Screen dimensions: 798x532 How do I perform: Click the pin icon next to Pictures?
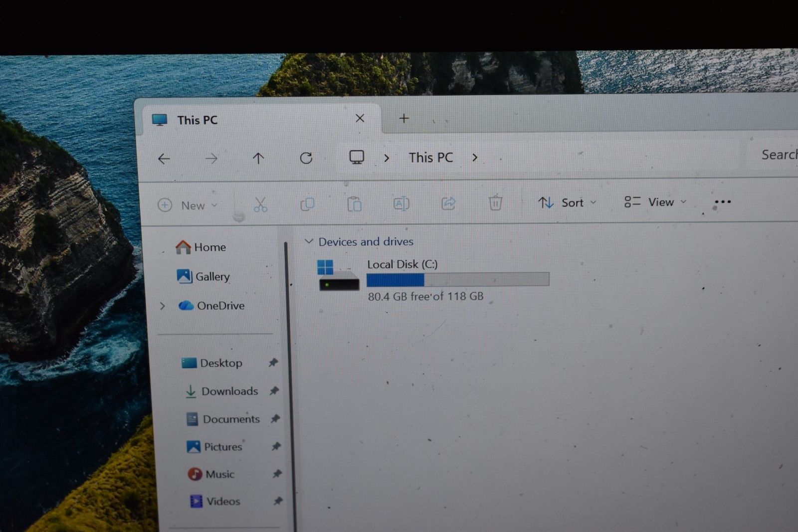click(276, 446)
